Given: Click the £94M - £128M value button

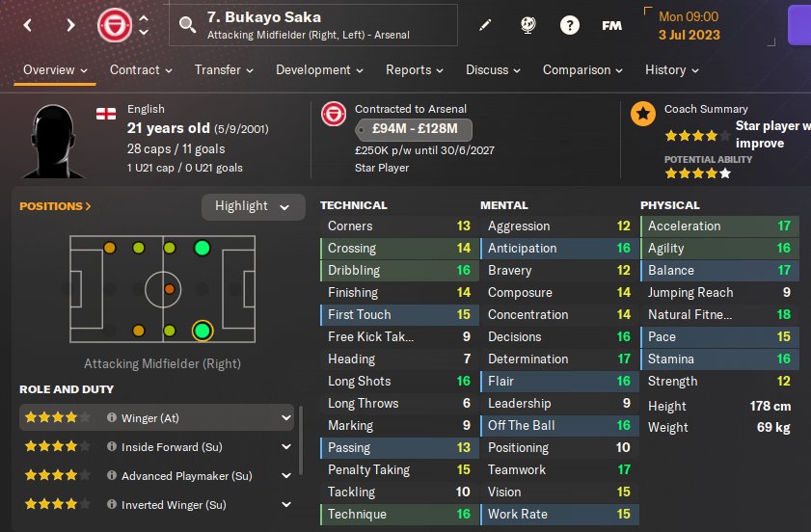Looking at the screenshot, I should (x=414, y=129).
